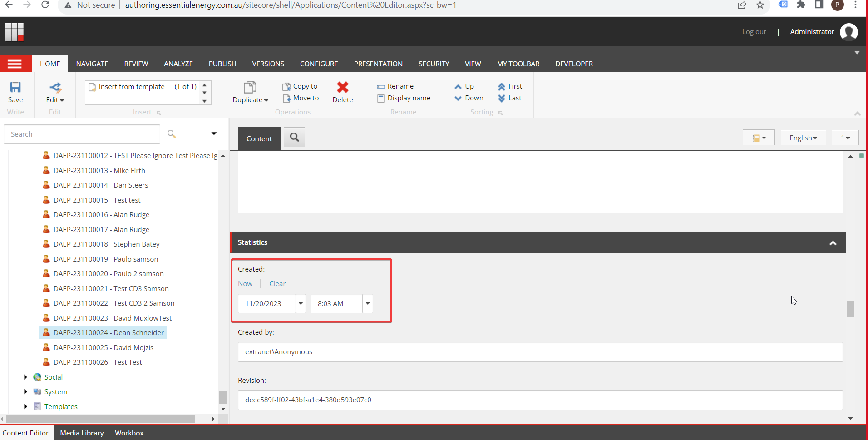Click the red Delete icon

tap(342, 87)
